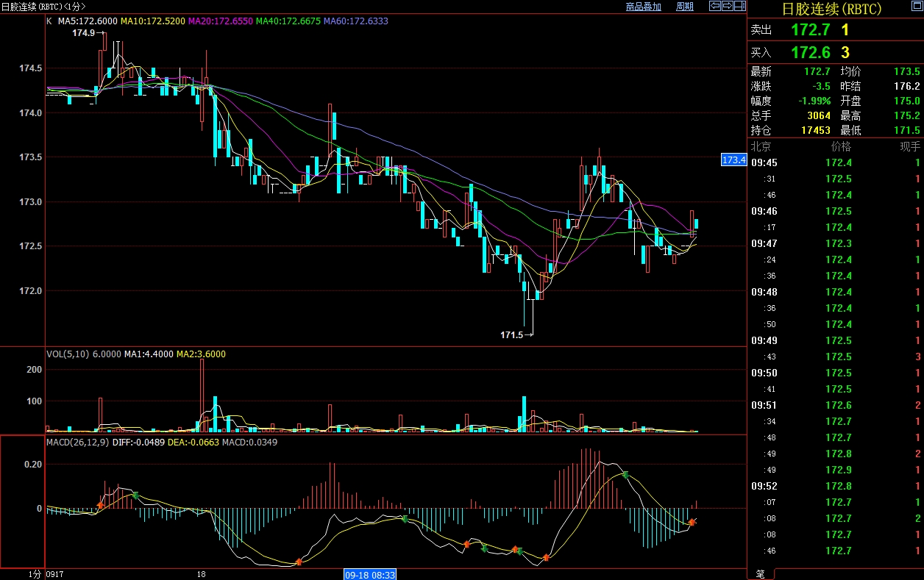Click the magenta MA20 legend label
This screenshot has height=580, width=924.
[220, 21]
